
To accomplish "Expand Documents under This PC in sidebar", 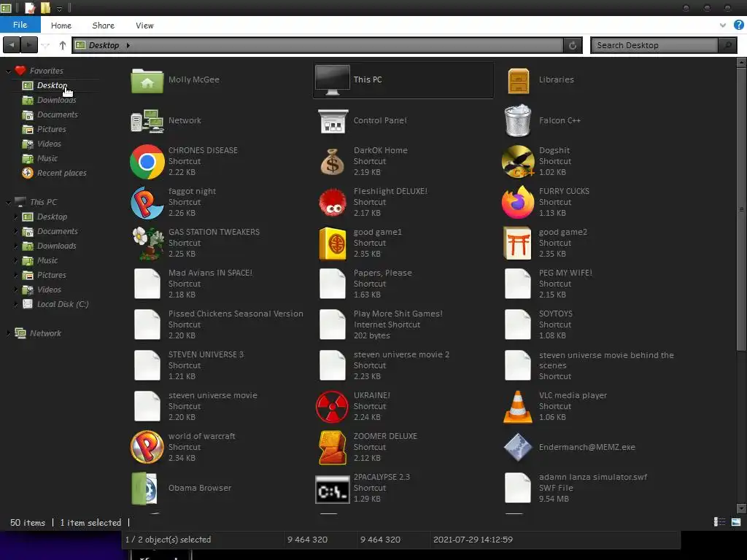I will [16, 231].
